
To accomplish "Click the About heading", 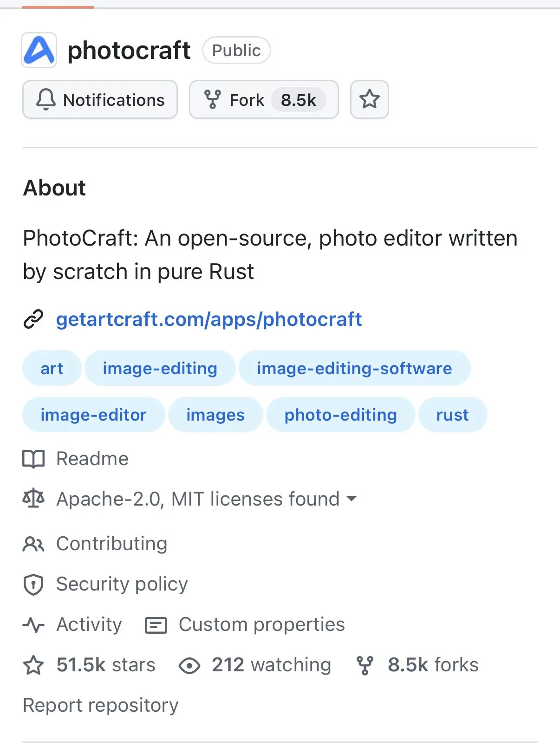I will [55, 188].
